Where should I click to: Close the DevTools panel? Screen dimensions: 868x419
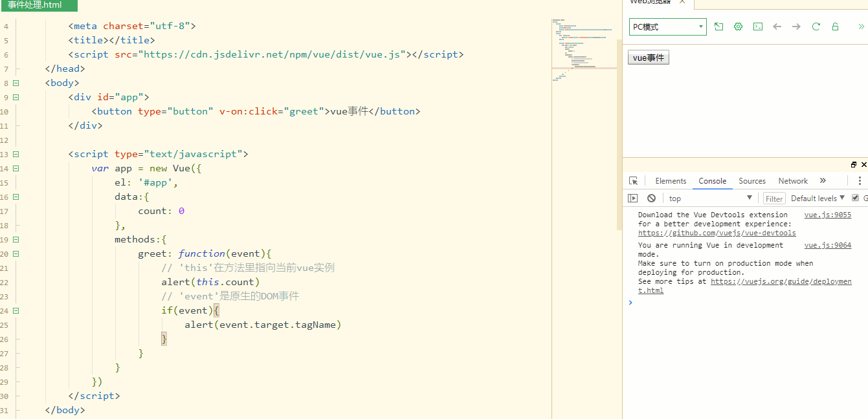[864, 165]
